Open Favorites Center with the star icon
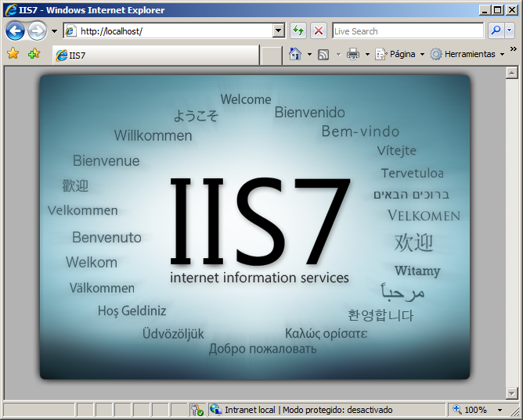This screenshot has width=523, height=420. (13, 53)
